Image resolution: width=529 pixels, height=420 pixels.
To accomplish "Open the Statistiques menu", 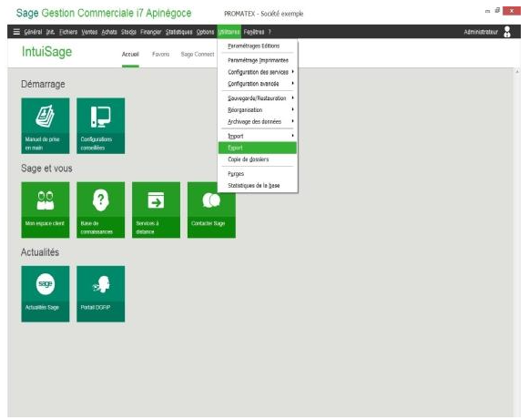I will click(x=178, y=32).
